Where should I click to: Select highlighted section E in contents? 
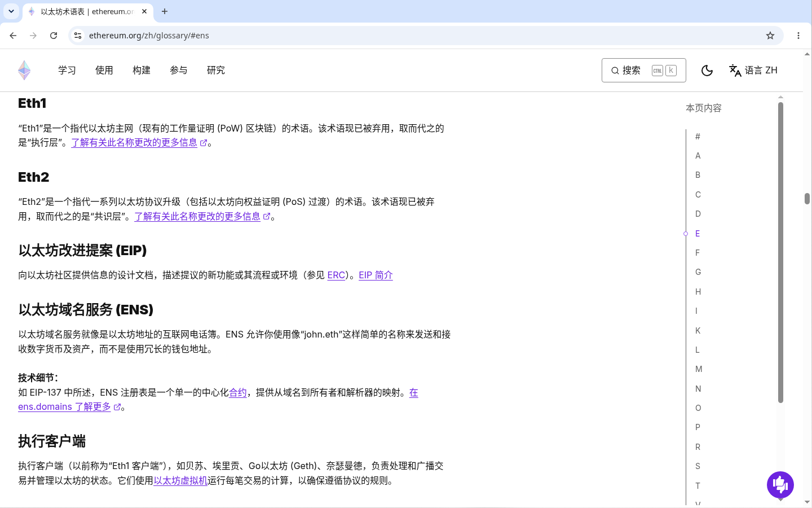[x=698, y=234]
